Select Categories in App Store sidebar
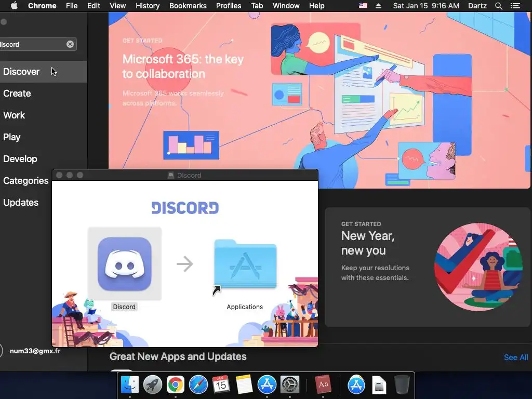This screenshot has height=399, width=532. pyautogui.click(x=26, y=180)
